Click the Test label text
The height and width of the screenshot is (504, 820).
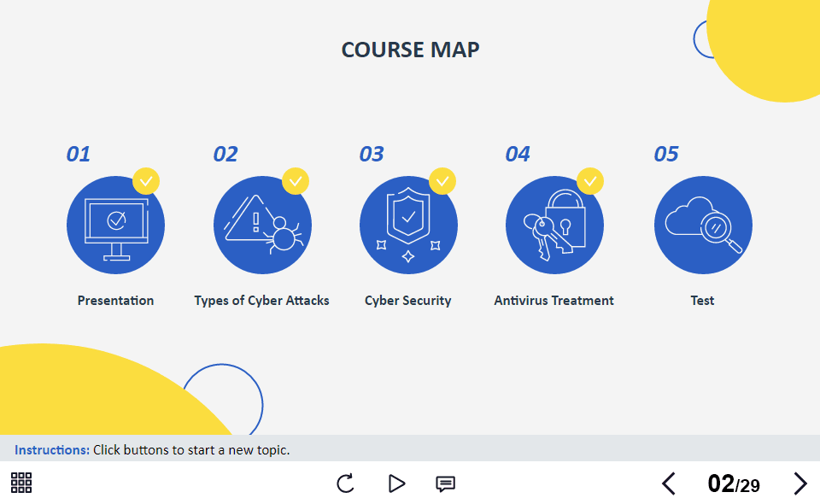[x=702, y=301]
